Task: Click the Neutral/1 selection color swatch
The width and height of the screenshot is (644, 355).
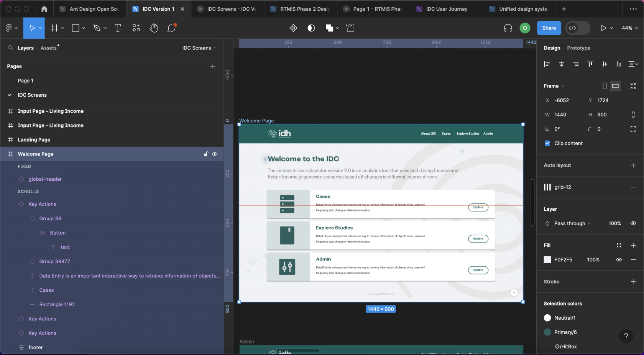Action: (x=547, y=318)
